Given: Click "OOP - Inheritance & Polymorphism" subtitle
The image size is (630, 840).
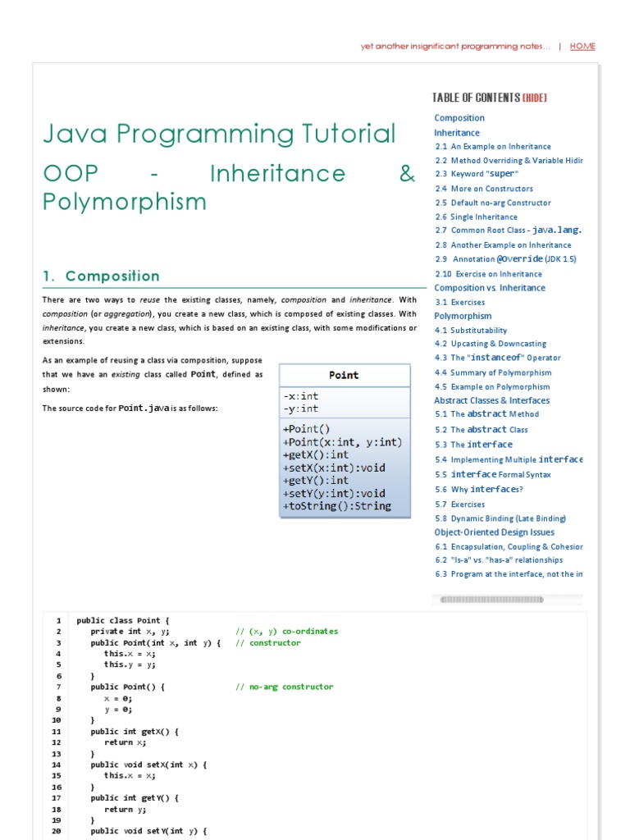Looking at the screenshot, I should click(x=230, y=188).
